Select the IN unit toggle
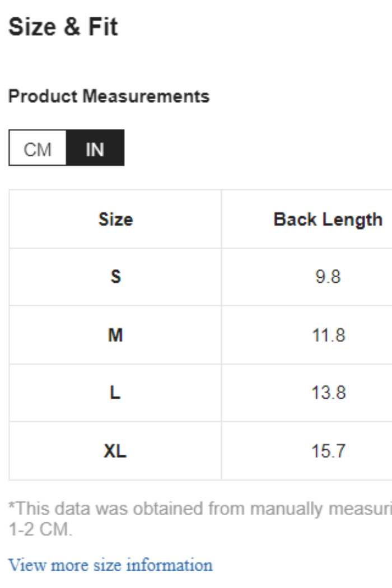The width and height of the screenshot is (392, 588). coord(95,149)
